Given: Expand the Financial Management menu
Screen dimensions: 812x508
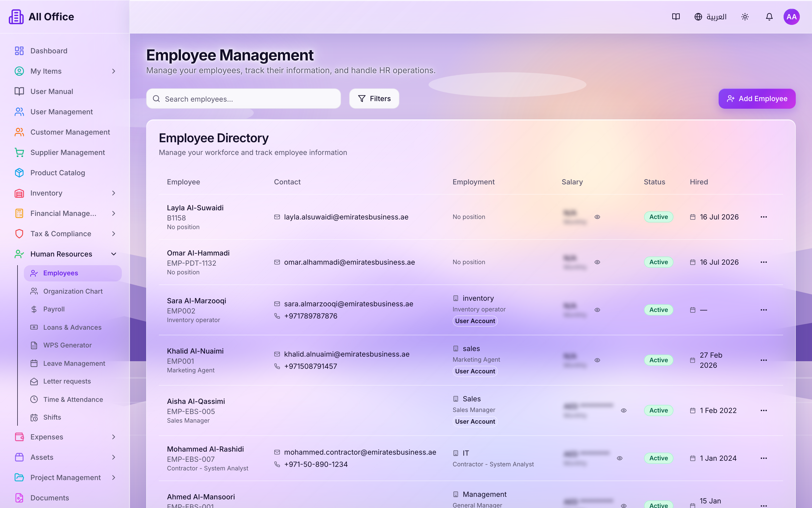Looking at the screenshot, I should [65, 213].
